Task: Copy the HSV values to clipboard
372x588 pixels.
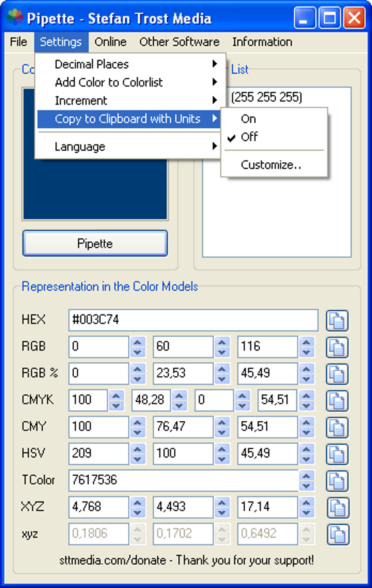Action: [x=337, y=454]
